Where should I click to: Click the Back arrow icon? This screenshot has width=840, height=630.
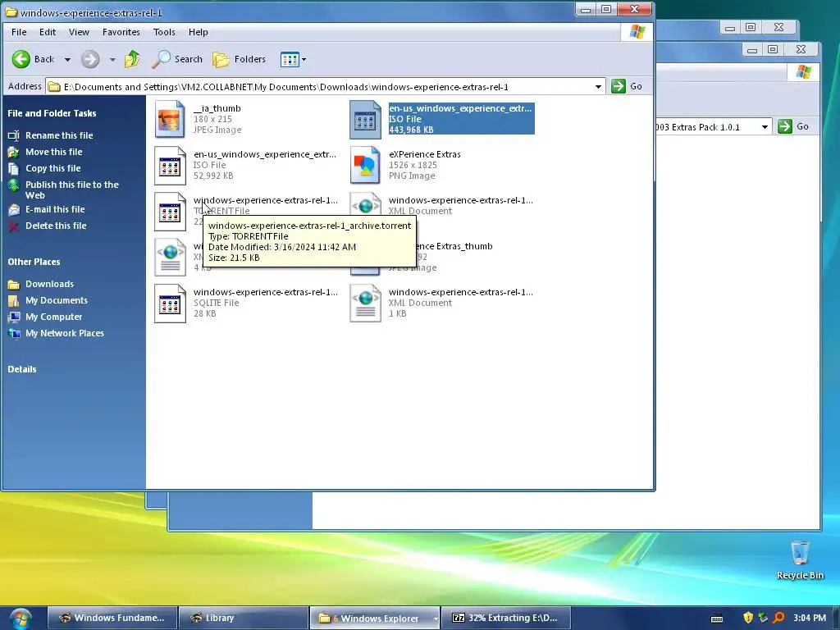coord(21,59)
